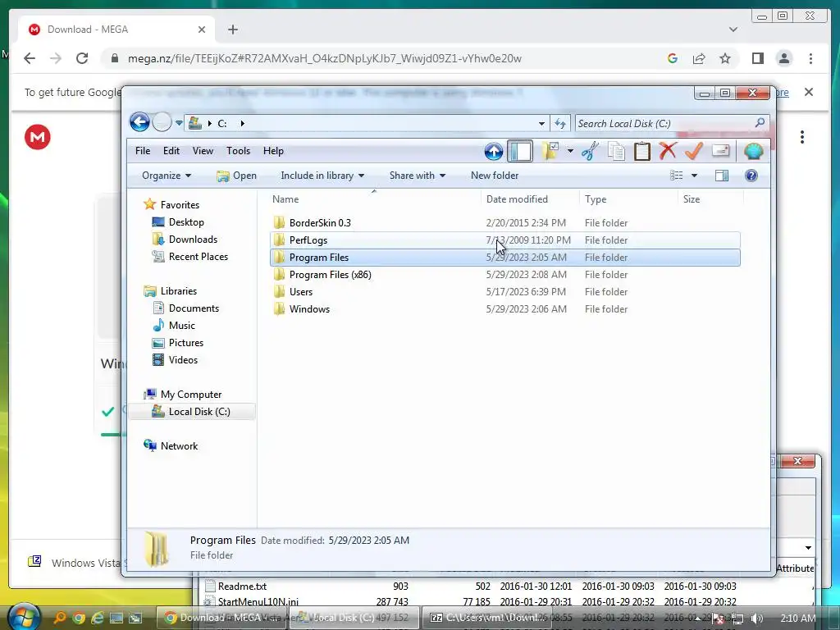This screenshot has width=840, height=630.
Task: Cut selection with the scissors icon
Action: coord(590,151)
